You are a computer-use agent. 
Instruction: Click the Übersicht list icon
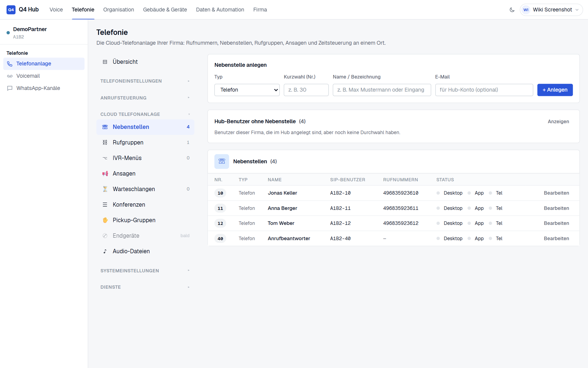105,62
